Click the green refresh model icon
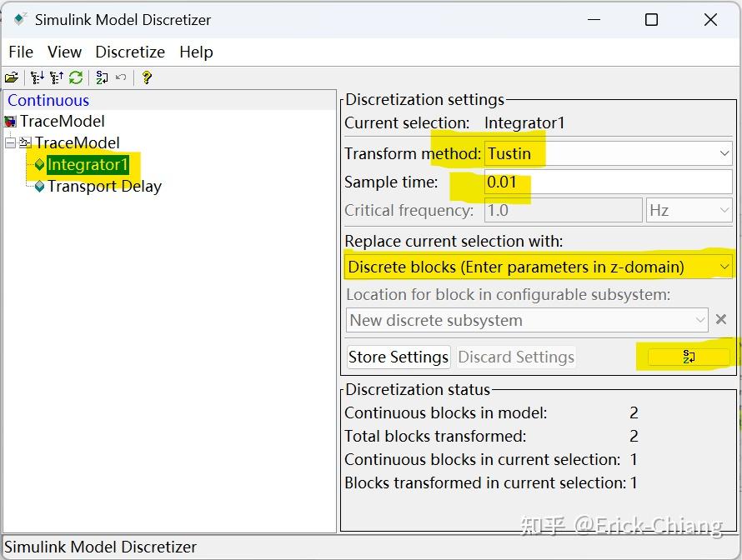This screenshot has width=742, height=560. [76, 77]
